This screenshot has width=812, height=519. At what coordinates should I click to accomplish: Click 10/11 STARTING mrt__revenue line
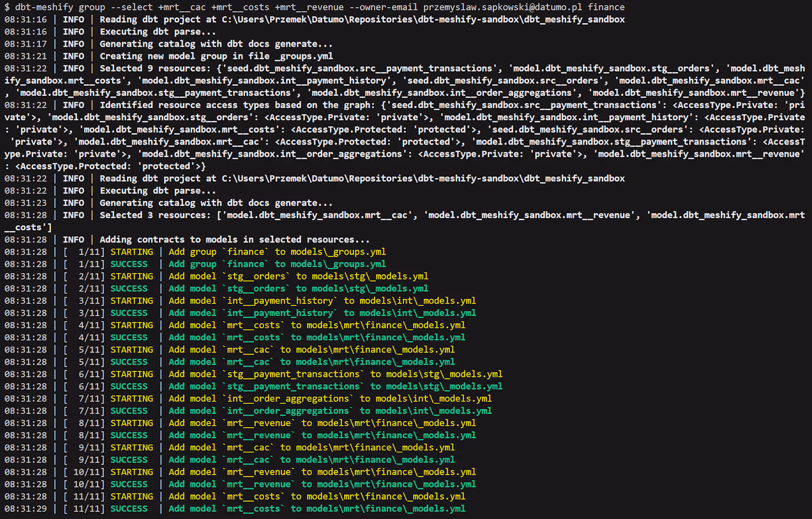241,472
